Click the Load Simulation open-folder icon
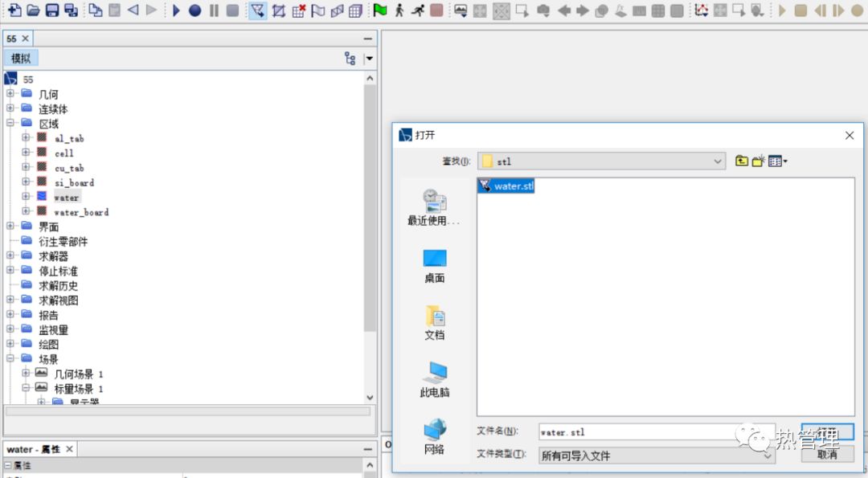 pyautogui.click(x=33, y=10)
